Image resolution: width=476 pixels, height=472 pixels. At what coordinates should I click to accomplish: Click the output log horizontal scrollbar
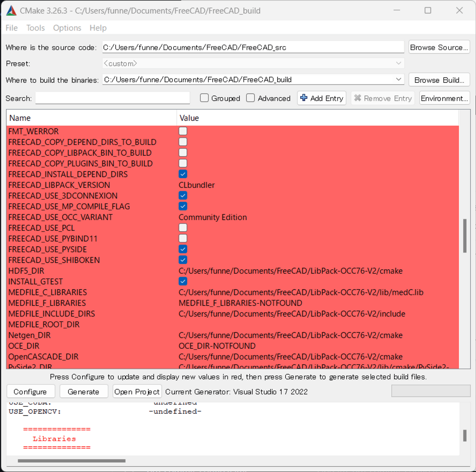coord(71,461)
